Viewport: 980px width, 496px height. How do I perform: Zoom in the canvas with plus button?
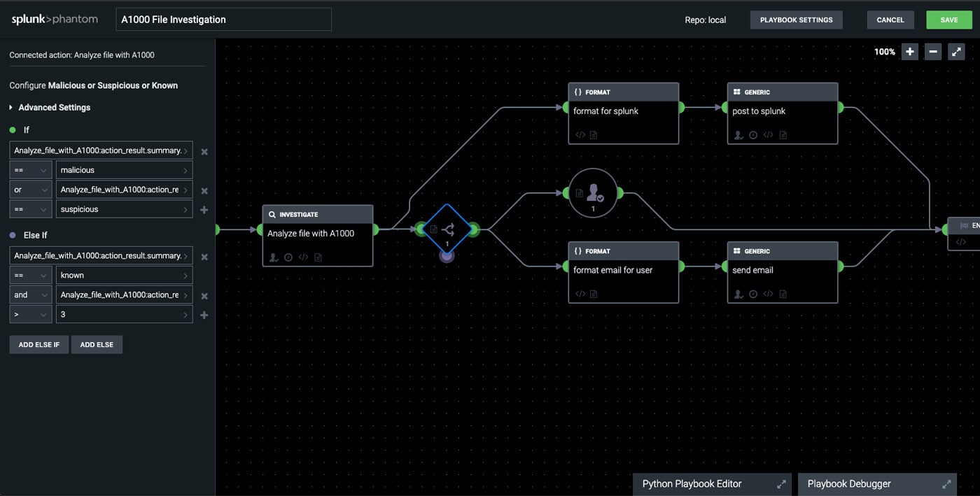(x=909, y=51)
